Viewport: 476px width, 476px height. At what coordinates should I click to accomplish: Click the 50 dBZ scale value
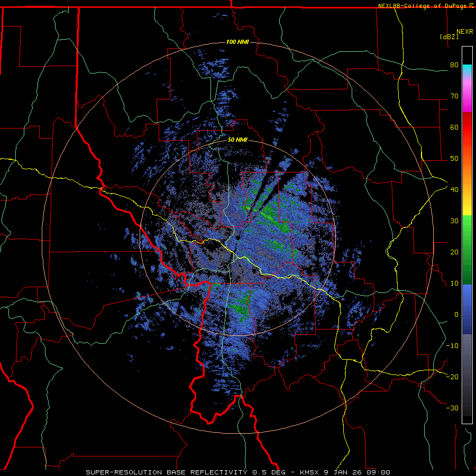tap(454, 159)
